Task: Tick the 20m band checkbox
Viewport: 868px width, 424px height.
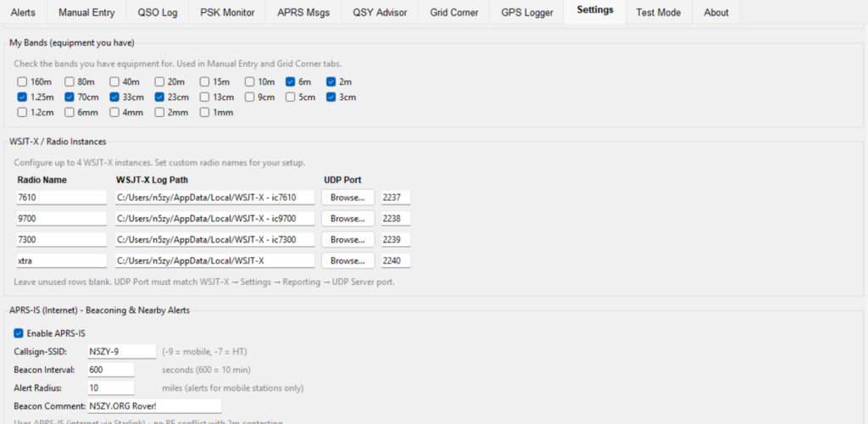Action: (159, 82)
